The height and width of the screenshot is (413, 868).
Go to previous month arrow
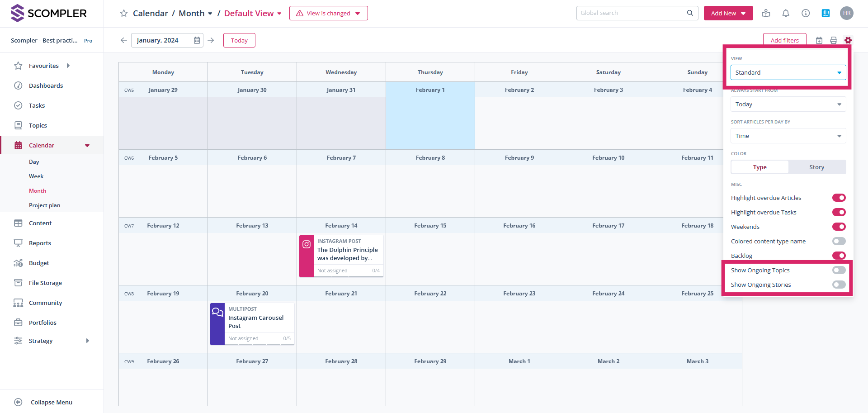click(124, 40)
